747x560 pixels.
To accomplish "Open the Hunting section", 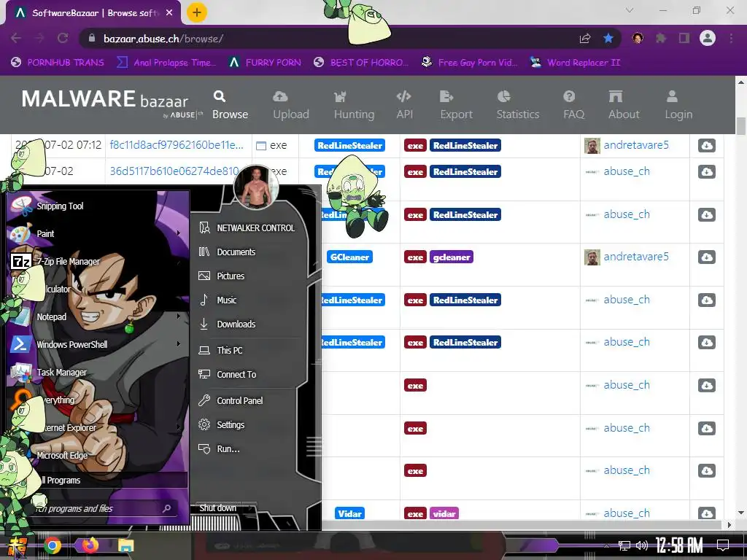I will (354, 105).
